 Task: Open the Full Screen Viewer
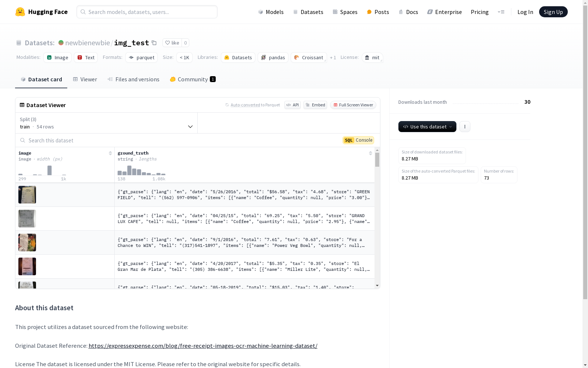tap(353, 105)
